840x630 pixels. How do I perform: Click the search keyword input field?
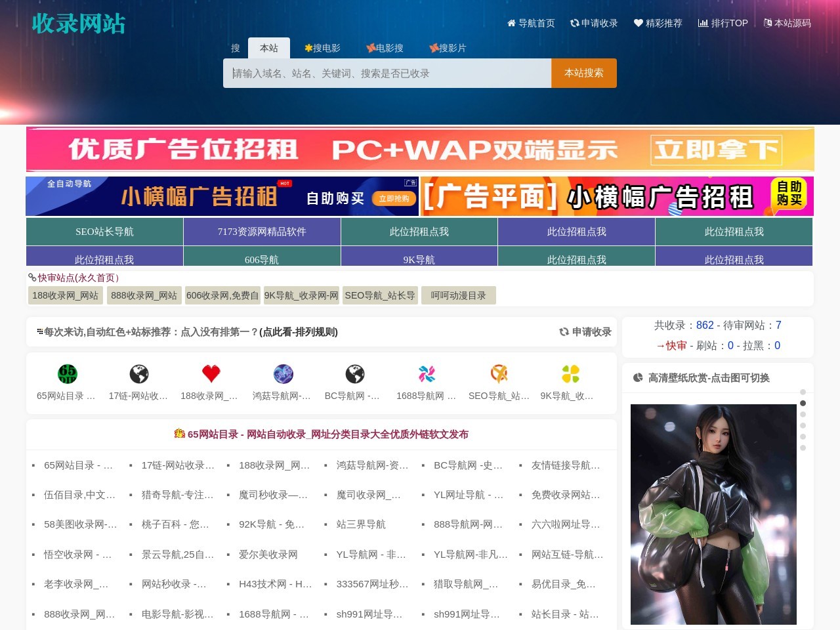coord(387,73)
